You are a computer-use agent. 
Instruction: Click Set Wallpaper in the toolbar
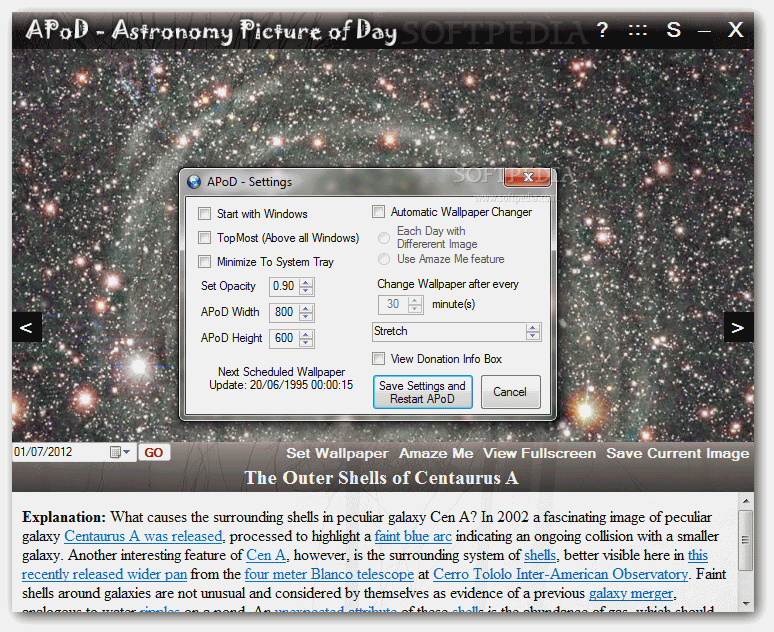pos(337,453)
